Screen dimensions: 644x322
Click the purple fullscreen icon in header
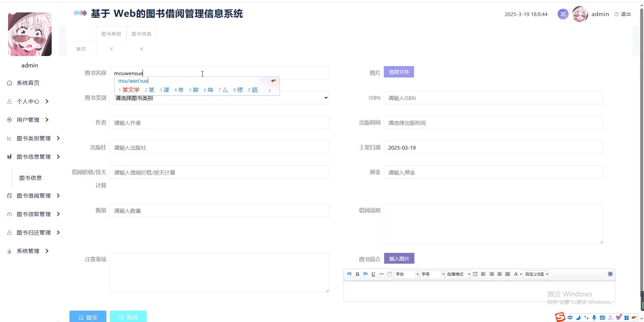tap(563, 14)
